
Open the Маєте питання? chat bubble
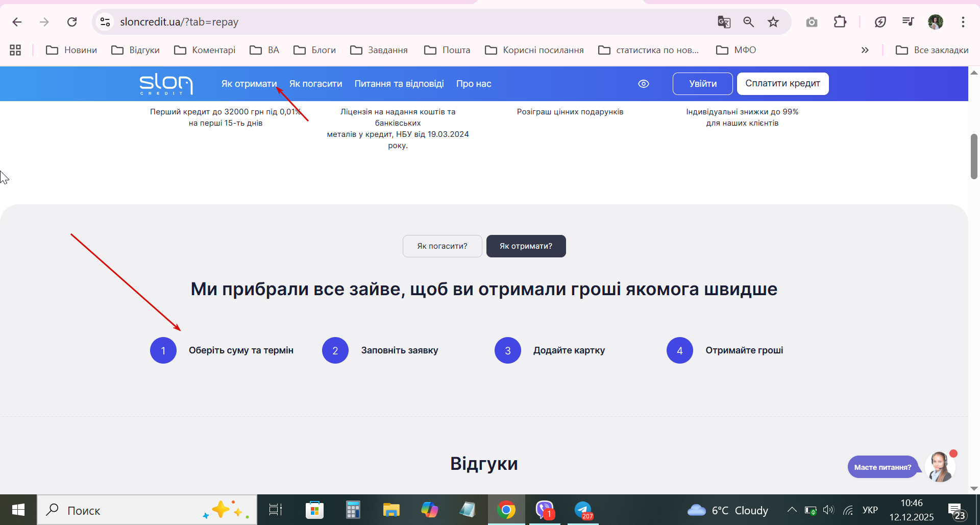(x=883, y=467)
